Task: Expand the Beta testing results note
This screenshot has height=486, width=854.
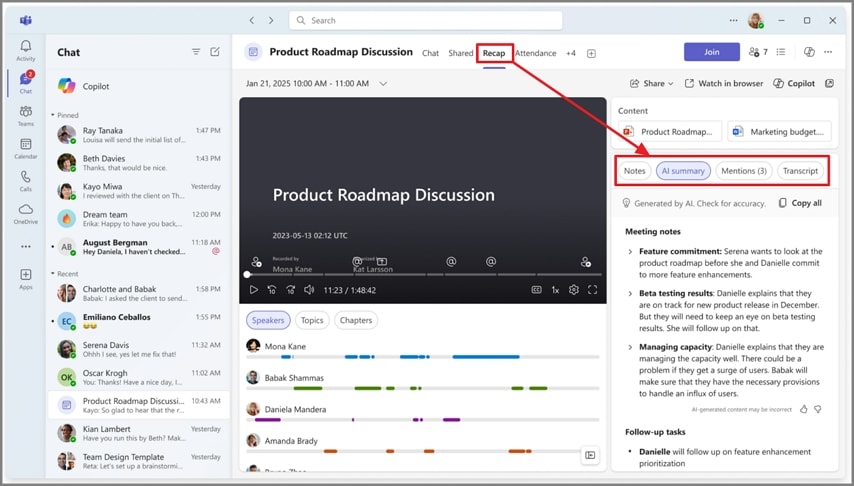Action: pyautogui.click(x=630, y=294)
